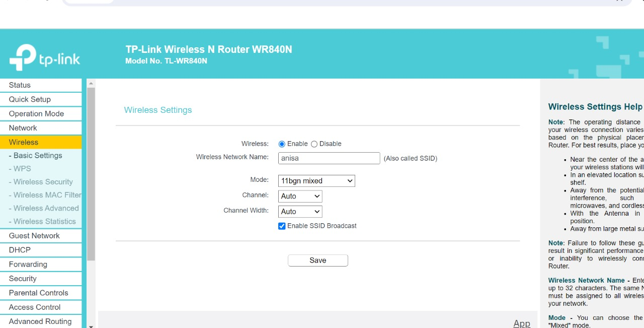
Task: Click the tp-link logo
Action: [x=45, y=57]
